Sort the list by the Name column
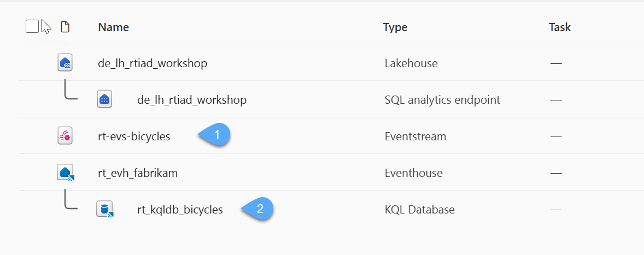Image resolution: width=644 pixels, height=255 pixels. tap(114, 27)
